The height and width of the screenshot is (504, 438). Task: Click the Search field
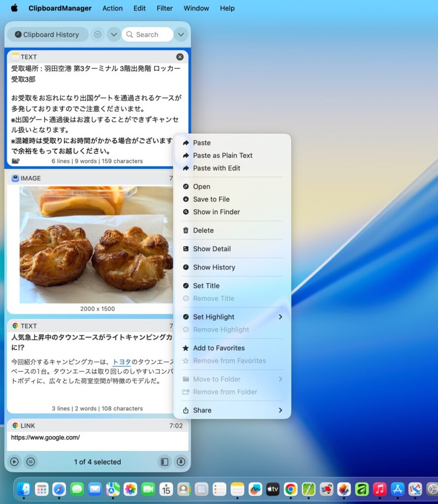[148, 34]
